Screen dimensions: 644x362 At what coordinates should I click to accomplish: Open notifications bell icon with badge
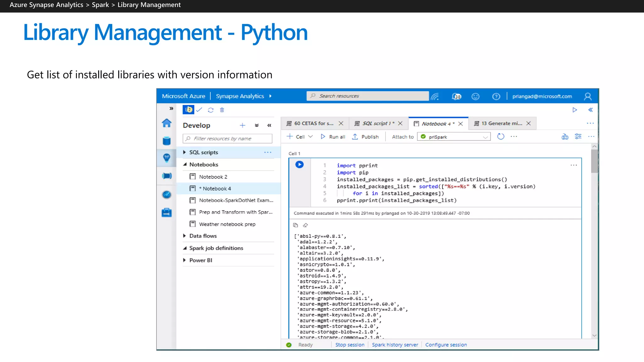tap(456, 96)
